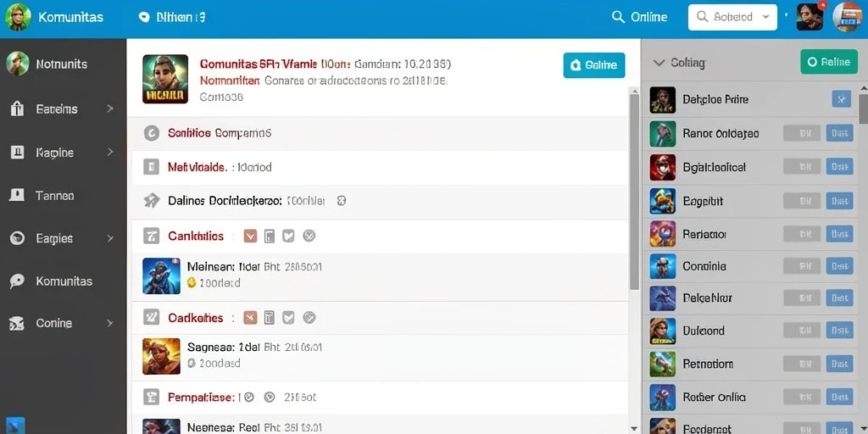Collapse the Solting panel chevron
Image resolution: width=868 pixels, height=434 pixels.
click(659, 63)
